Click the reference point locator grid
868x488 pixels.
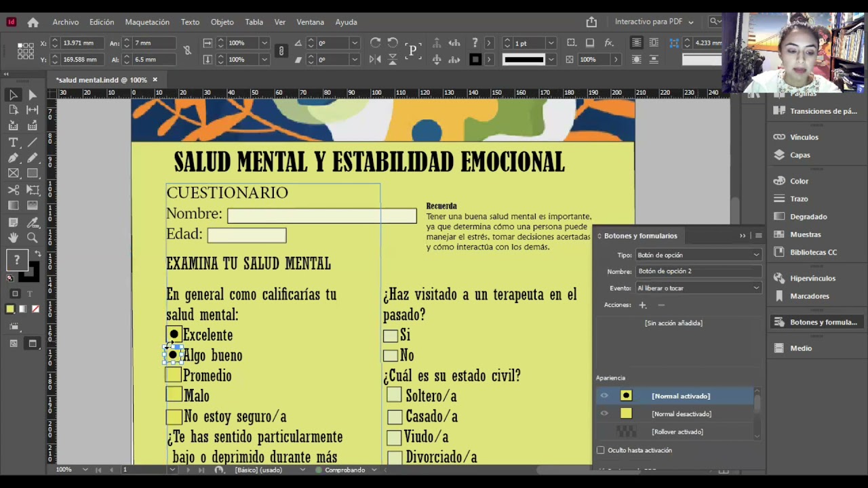pyautogui.click(x=26, y=51)
